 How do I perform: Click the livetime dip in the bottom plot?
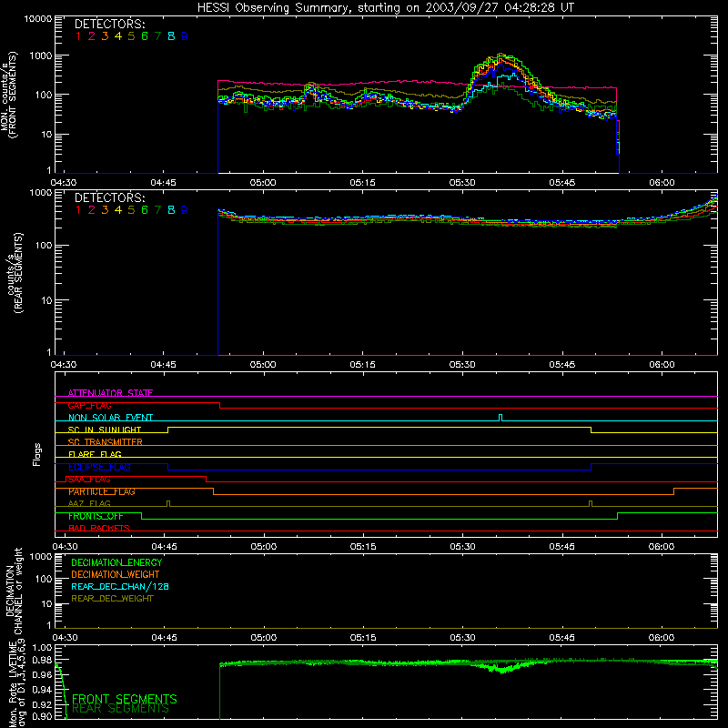click(x=501, y=671)
